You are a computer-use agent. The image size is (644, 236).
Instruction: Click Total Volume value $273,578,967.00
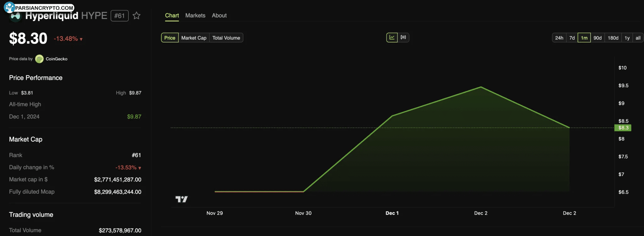(x=120, y=230)
